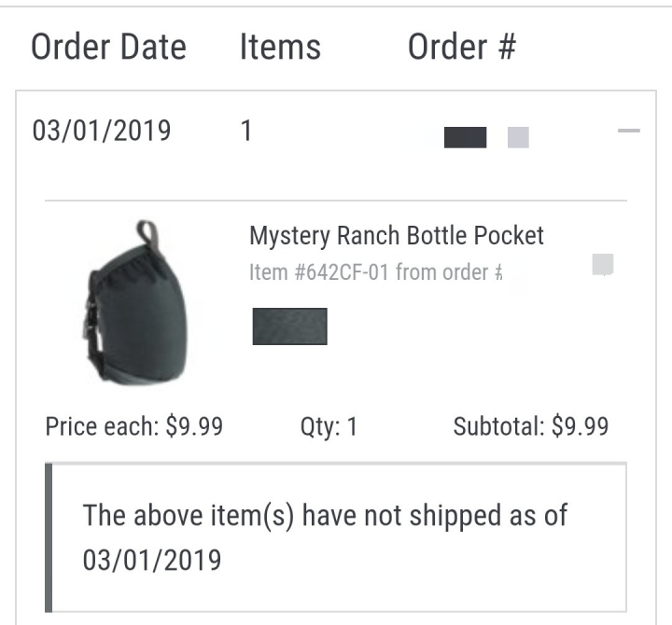Click the Mystery Ranch Bottle Pocket product image
This screenshot has height=625, width=672.
pos(135,302)
